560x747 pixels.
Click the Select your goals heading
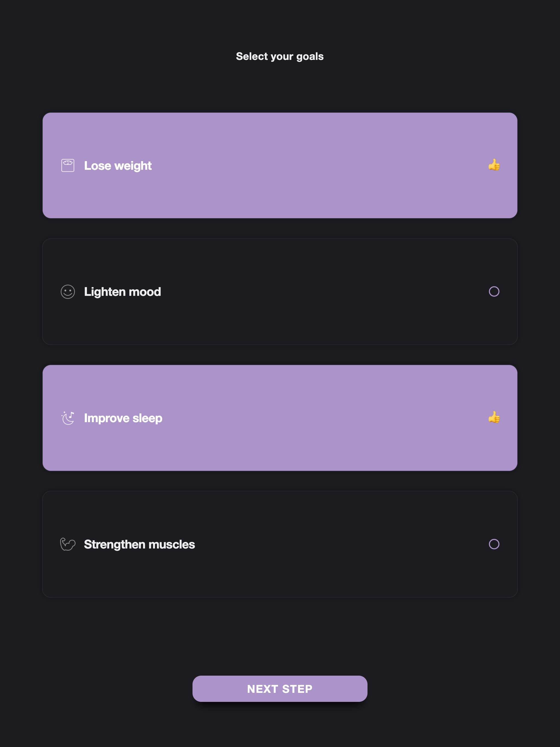point(280,56)
